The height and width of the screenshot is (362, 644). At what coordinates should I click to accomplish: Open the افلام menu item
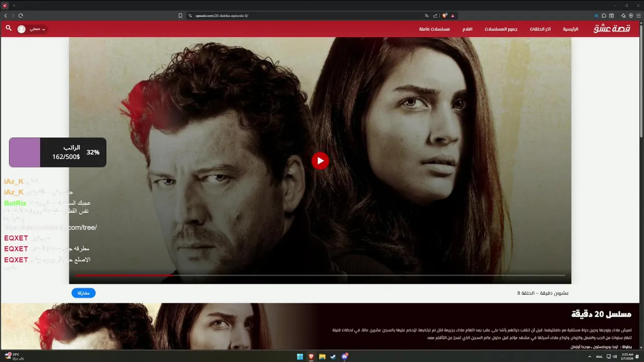pyautogui.click(x=467, y=29)
